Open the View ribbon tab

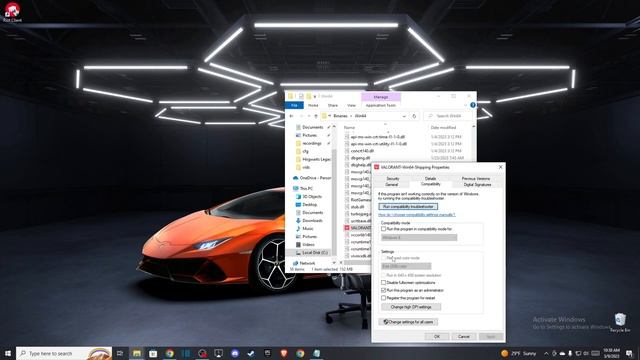point(351,105)
